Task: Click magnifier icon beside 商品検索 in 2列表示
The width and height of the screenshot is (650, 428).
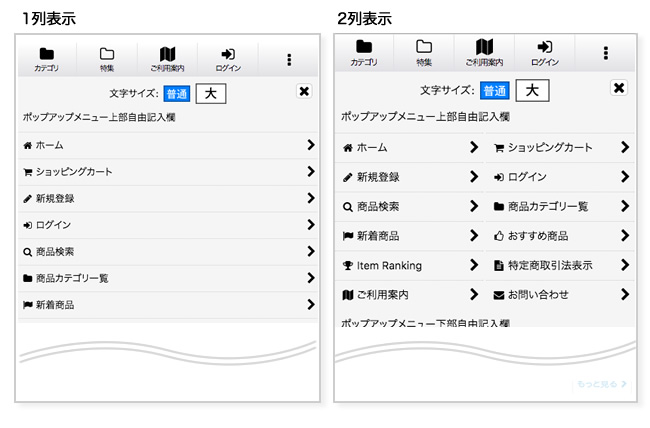Action: point(348,207)
